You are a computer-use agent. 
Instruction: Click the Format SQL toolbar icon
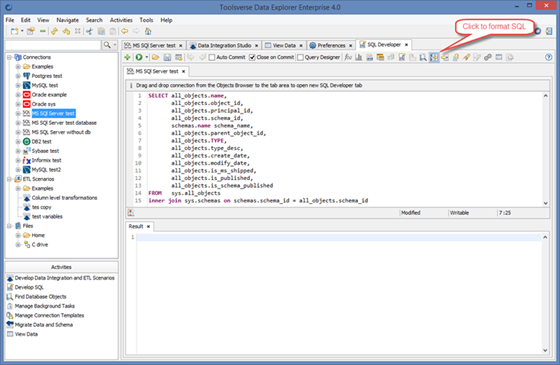point(434,57)
